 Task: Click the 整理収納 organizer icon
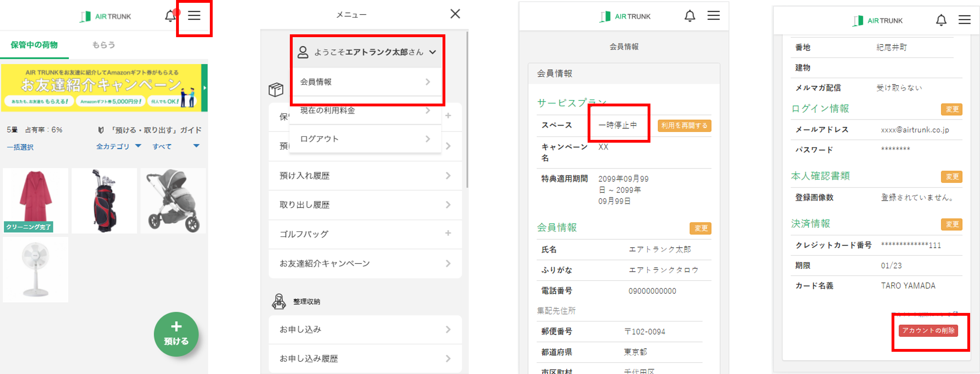[x=279, y=301]
